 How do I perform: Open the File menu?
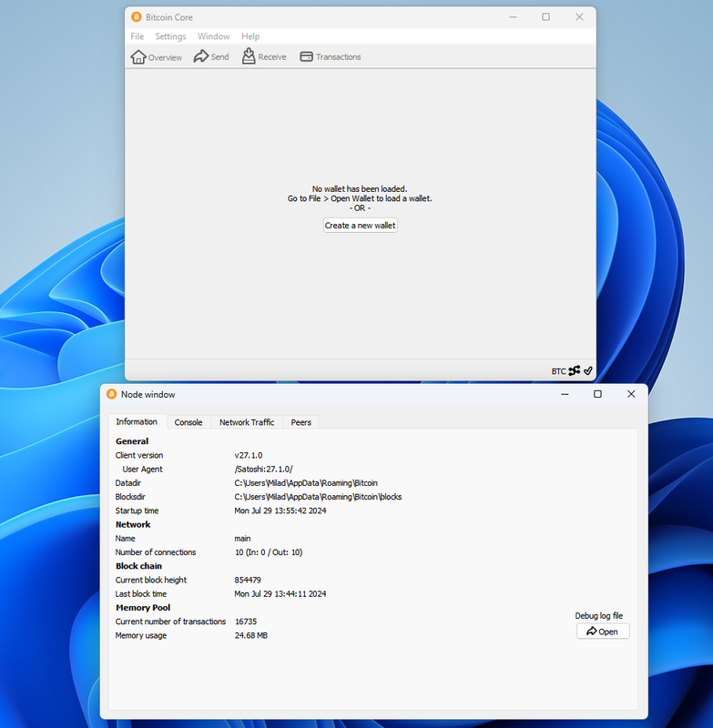[137, 36]
